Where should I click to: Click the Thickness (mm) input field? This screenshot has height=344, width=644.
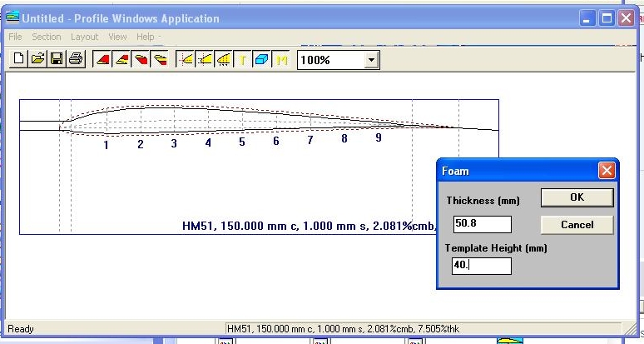(482, 224)
